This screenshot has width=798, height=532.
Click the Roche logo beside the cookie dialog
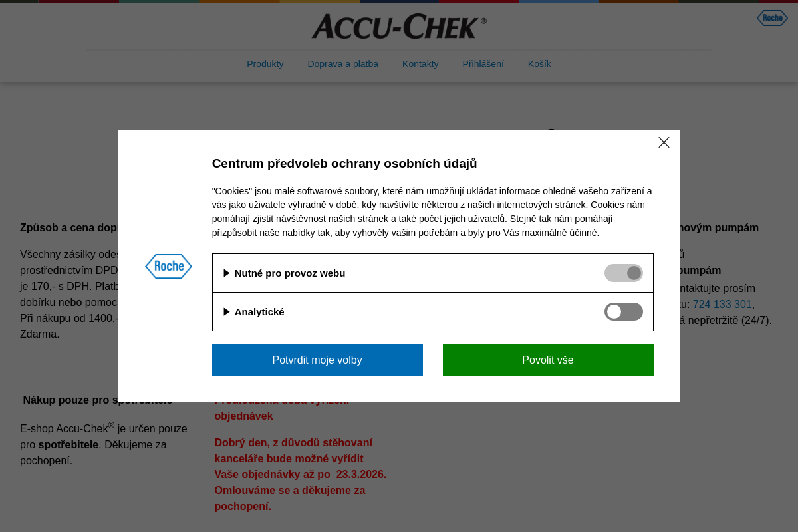pyautogui.click(x=168, y=266)
